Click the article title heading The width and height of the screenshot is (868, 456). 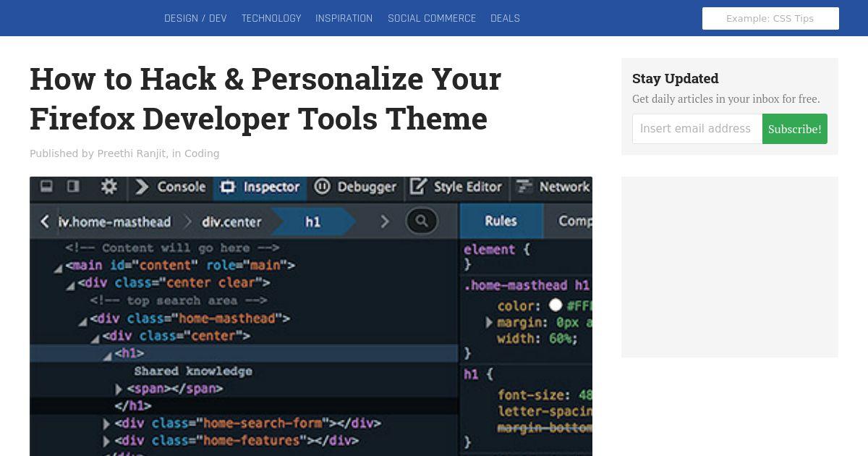(x=265, y=98)
